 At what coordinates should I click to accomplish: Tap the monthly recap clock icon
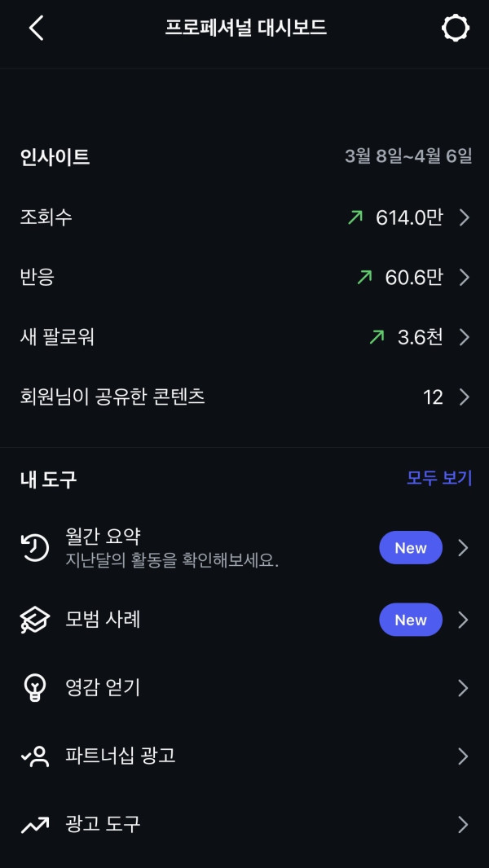[x=35, y=548]
